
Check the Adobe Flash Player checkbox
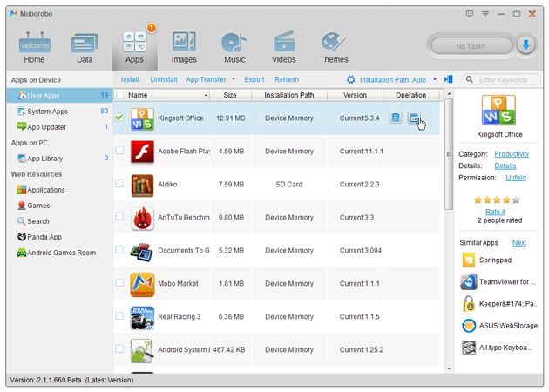[x=119, y=151]
